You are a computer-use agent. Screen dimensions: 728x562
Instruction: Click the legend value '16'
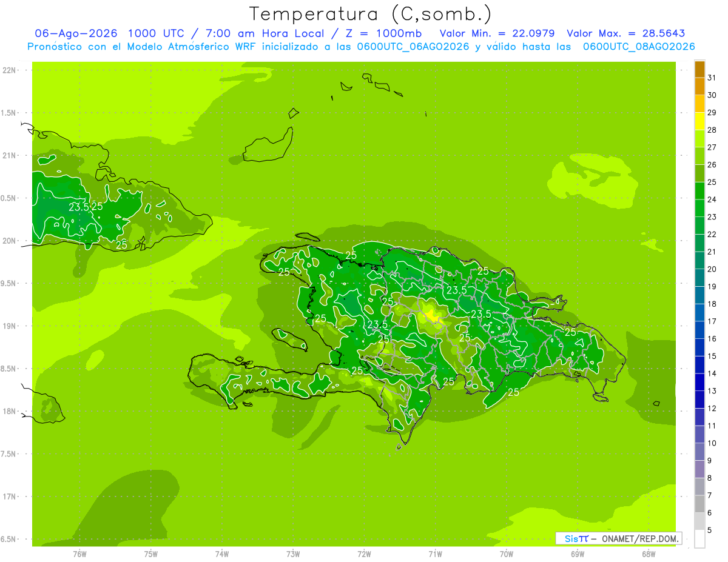point(712,339)
